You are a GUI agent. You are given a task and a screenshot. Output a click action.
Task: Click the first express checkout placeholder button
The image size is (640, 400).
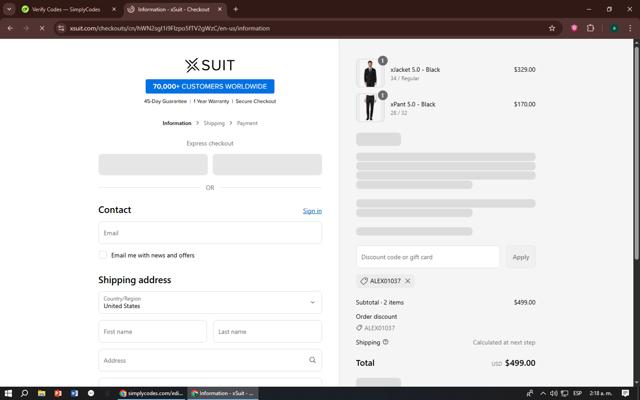153,164
